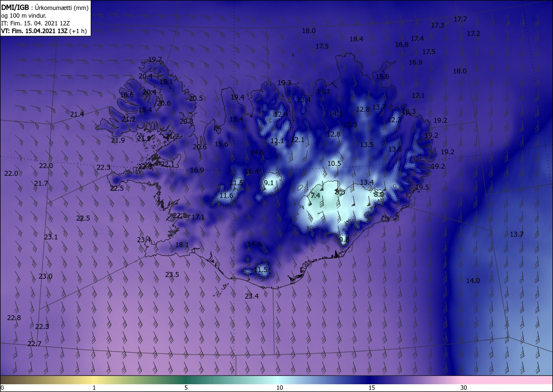The height and width of the screenshot is (392, 553).
Task: Click the 14.1 value label
Action: [336, 114]
